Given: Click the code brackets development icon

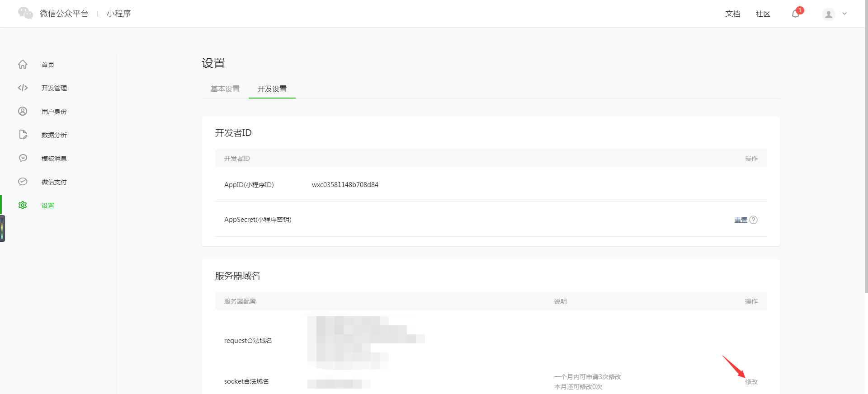Looking at the screenshot, I should click(x=23, y=88).
